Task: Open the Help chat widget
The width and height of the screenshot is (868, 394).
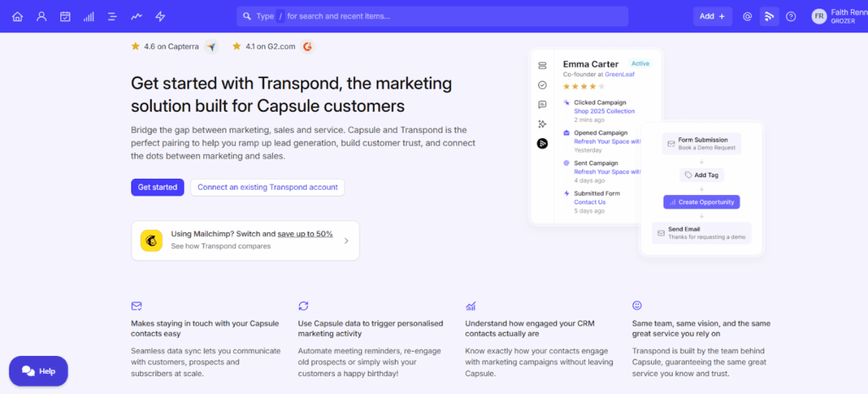Action: coord(38,371)
